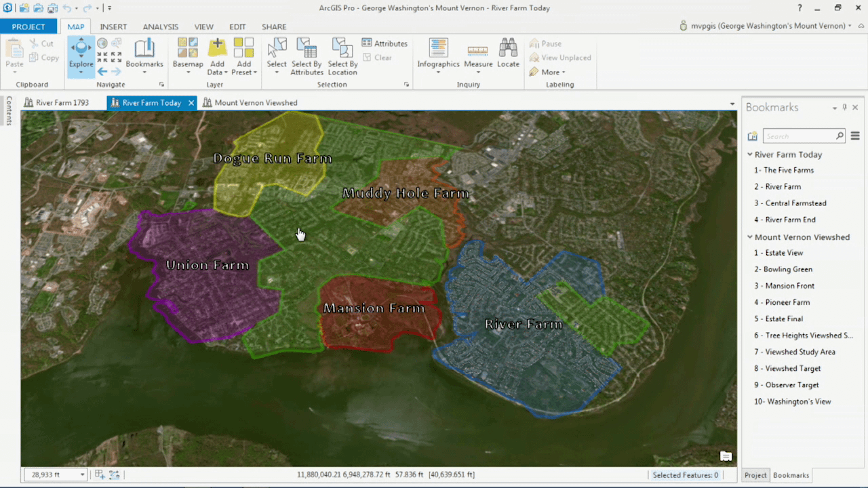Expand the Explore tool dropdown arrow
This screenshot has height=488, width=868.
81,72
